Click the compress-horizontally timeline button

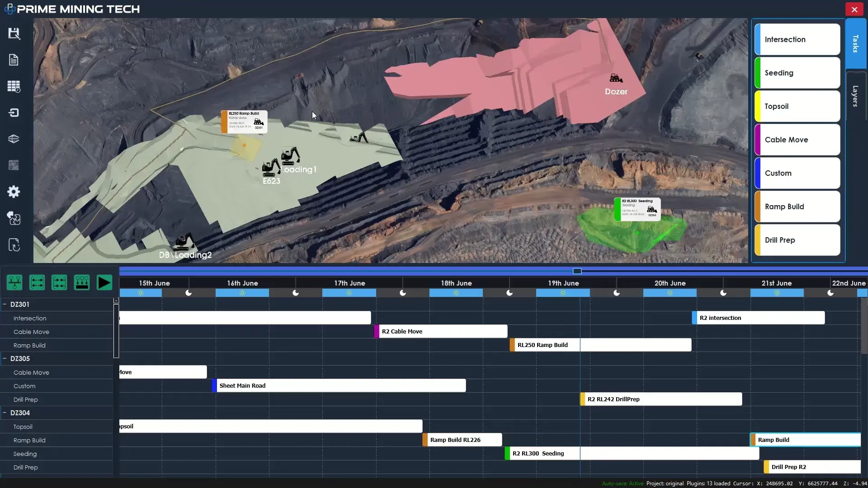pos(59,283)
